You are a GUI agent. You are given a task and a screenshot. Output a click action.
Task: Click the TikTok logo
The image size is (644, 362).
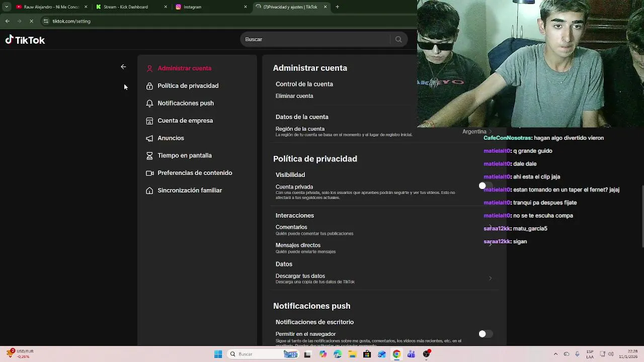pos(25,40)
